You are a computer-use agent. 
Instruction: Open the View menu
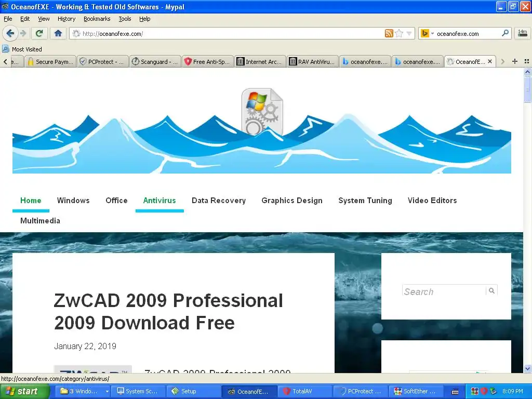click(44, 19)
